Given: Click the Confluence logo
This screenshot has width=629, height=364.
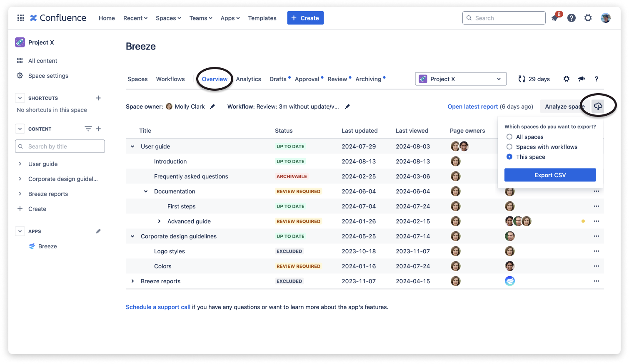Looking at the screenshot, I should (58, 18).
